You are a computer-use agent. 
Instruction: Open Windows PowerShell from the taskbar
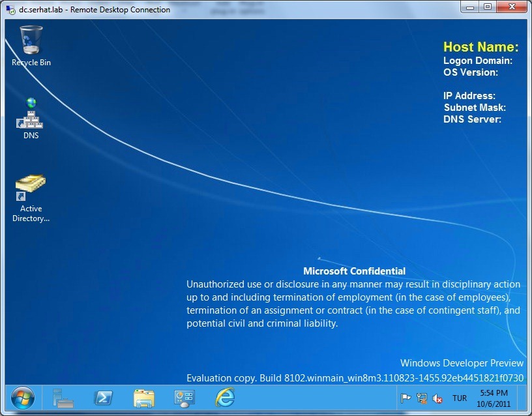(103, 398)
